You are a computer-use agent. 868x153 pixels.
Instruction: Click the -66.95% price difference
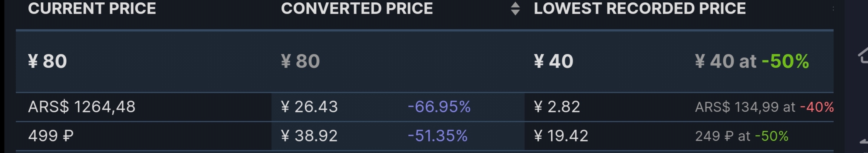click(439, 107)
